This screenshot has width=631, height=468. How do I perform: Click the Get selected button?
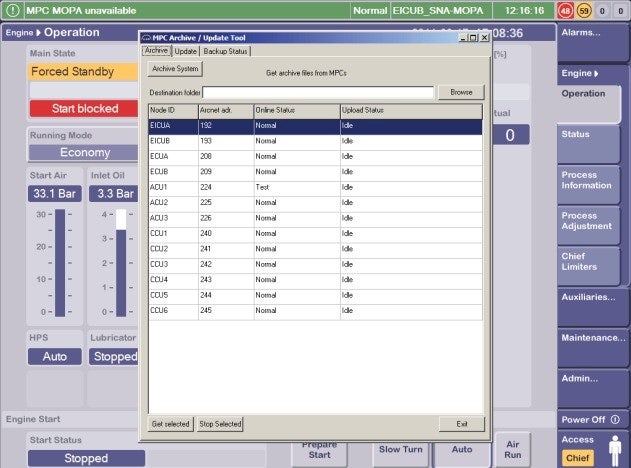[x=171, y=424]
